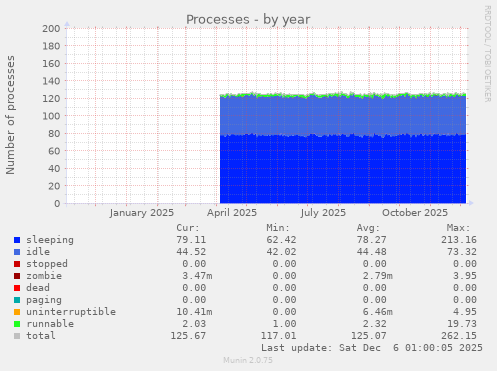The width and height of the screenshot is (497, 371).
Task: Click the idle legend color swatch
Action: 17,252
